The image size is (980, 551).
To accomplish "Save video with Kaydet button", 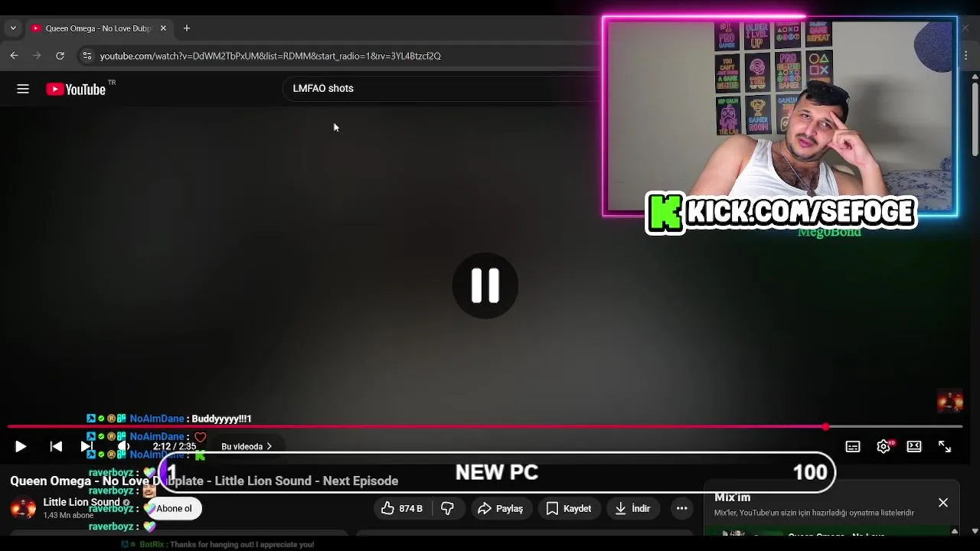I will pyautogui.click(x=569, y=509).
